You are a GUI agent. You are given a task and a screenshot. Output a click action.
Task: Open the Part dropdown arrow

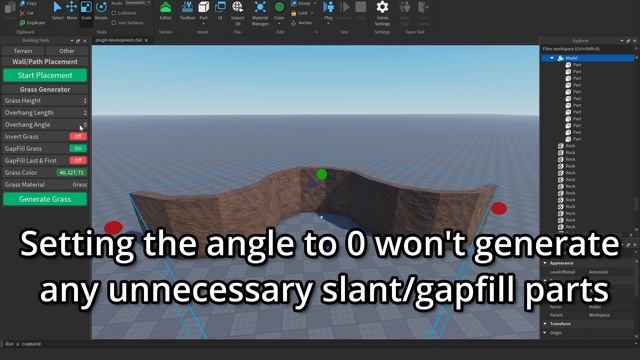203,24
